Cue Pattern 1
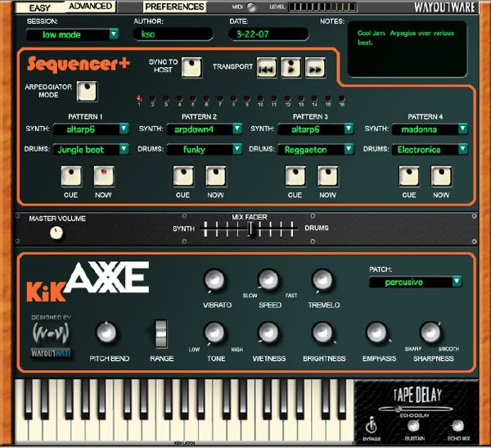The image size is (491, 448). click(x=71, y=176)
